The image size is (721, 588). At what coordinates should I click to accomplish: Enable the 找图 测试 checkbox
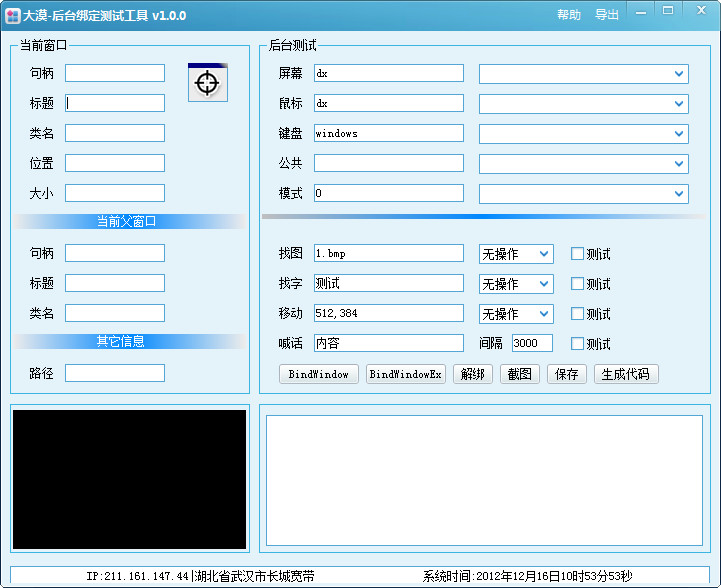tap(577, 253)
